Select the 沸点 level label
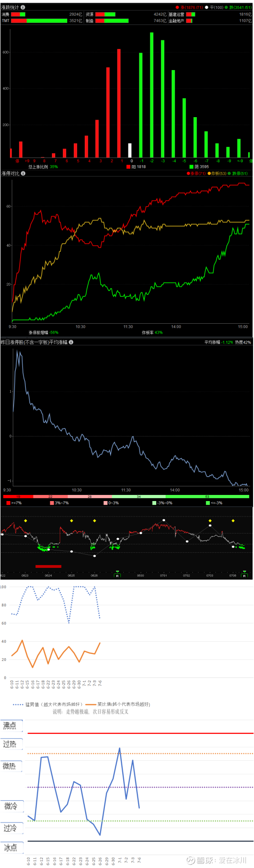254x868 pixels. pyautogui.click(x=10, y=725)
